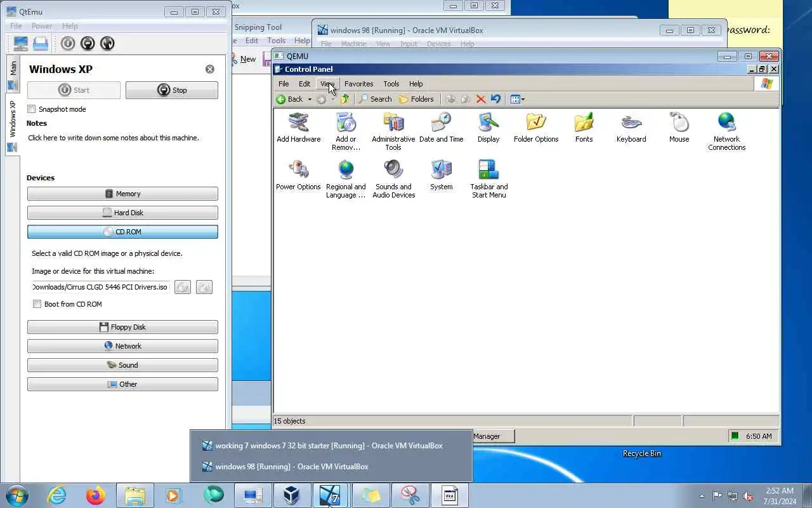The width and height of the screenshot is (812, 508).
Task: Click the Up folder toolbar icon
Action: click(x=345, y=99)
